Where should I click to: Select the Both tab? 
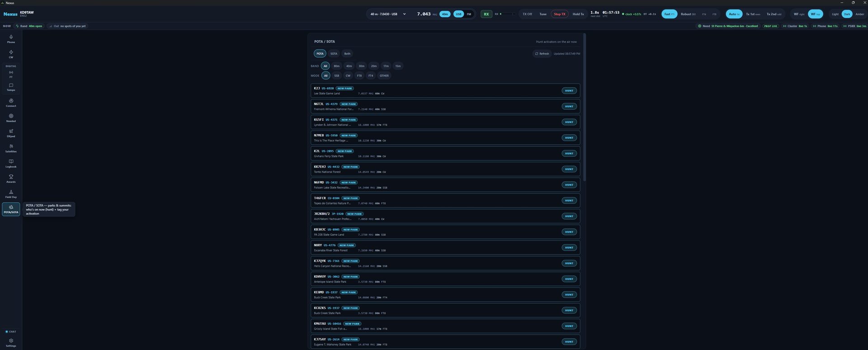(x=347, y=54)
